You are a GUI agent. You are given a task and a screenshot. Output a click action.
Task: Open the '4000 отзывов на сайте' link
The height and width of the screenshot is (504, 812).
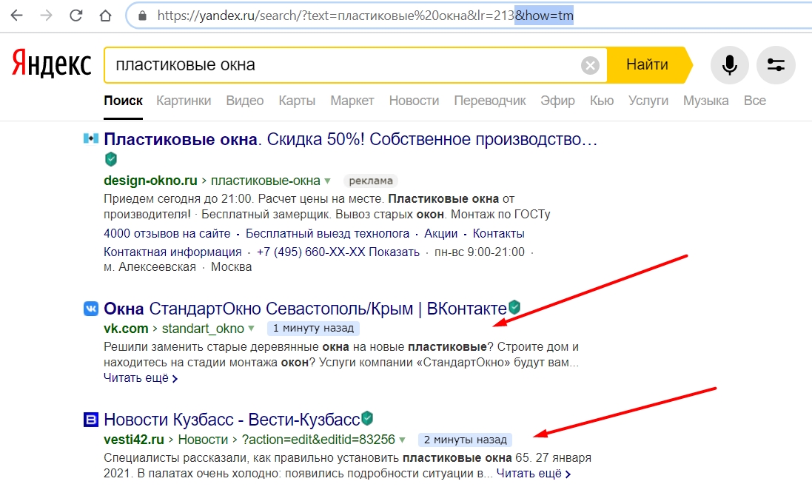(167, 233)
